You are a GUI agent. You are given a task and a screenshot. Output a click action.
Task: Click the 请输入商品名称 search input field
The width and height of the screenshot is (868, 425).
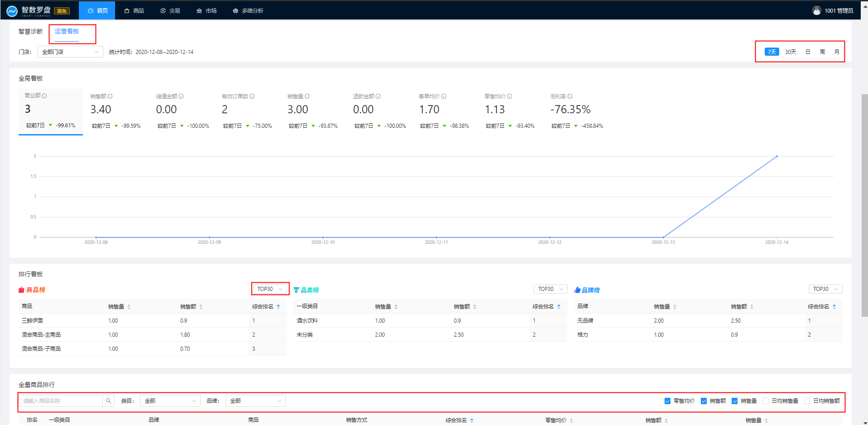coord(61,401)
